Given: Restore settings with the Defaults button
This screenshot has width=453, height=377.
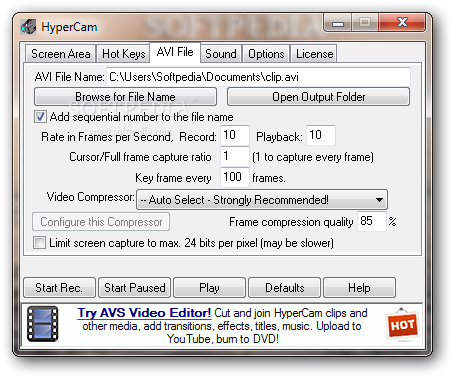Looking at the screenshot, I should 285,288.
